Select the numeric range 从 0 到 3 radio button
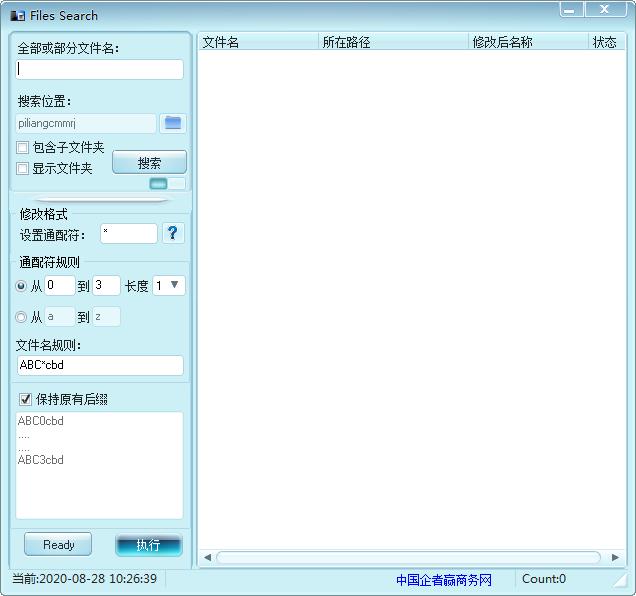 click(22, 286)
